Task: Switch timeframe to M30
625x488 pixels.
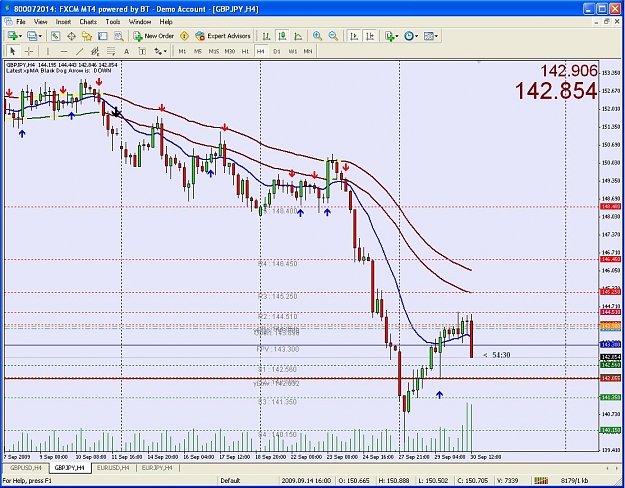Action: coord(230,51)
